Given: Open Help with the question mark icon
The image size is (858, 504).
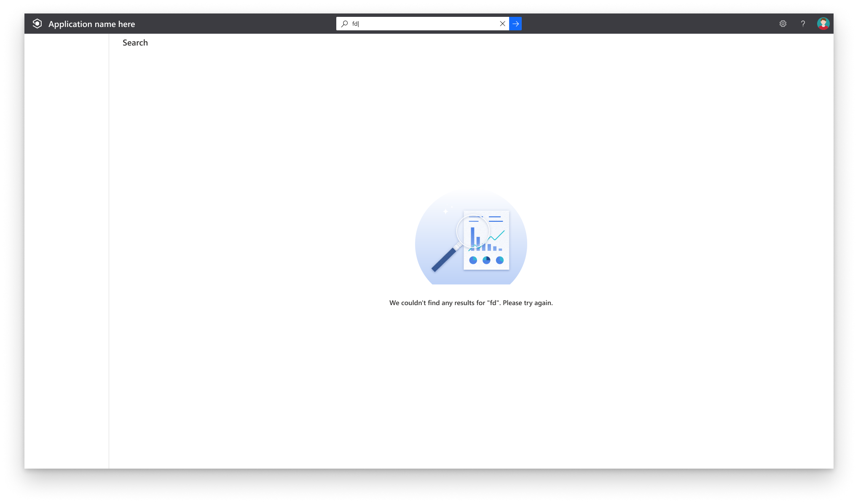Looking at the screenshot, I should pos(803,24).
